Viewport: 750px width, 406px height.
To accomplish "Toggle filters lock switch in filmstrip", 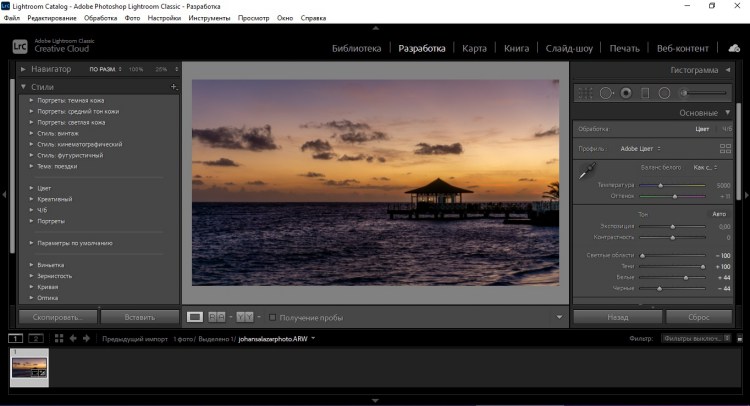I will [740, 339].
